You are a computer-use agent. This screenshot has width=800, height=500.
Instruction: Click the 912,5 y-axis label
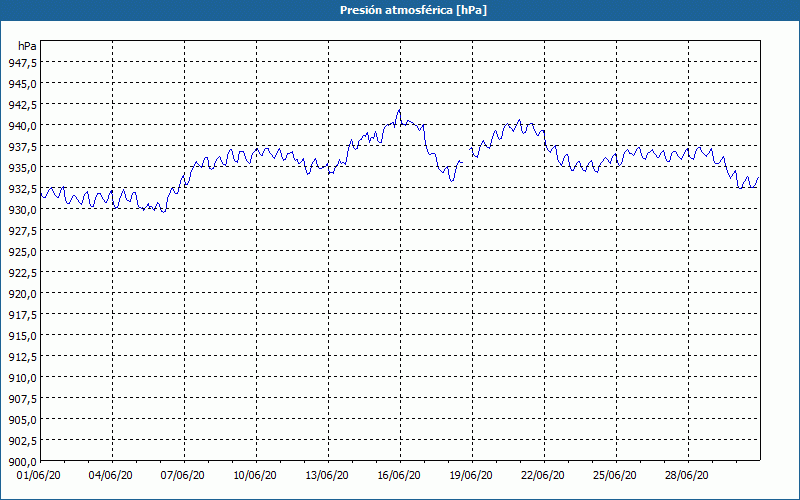click(22, 357)
